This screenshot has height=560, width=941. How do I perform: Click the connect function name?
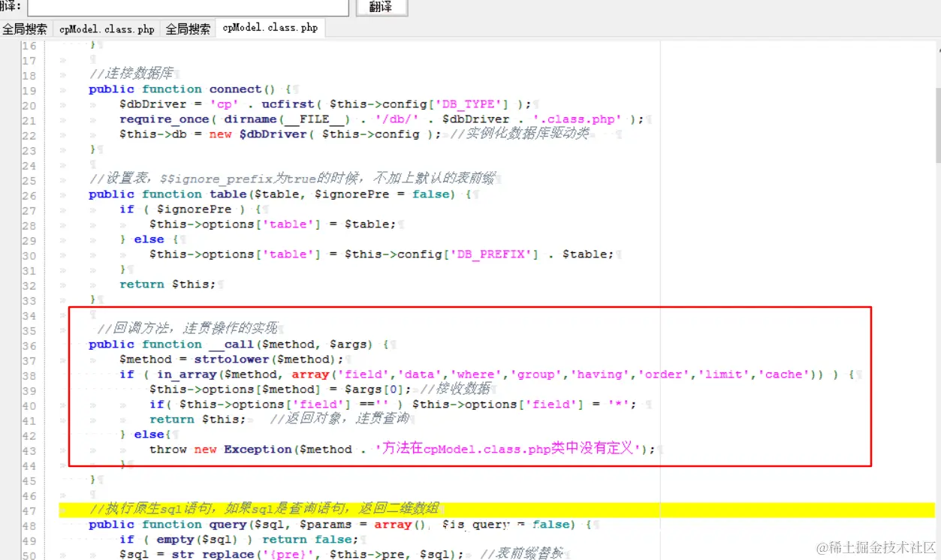coord(235,89)
